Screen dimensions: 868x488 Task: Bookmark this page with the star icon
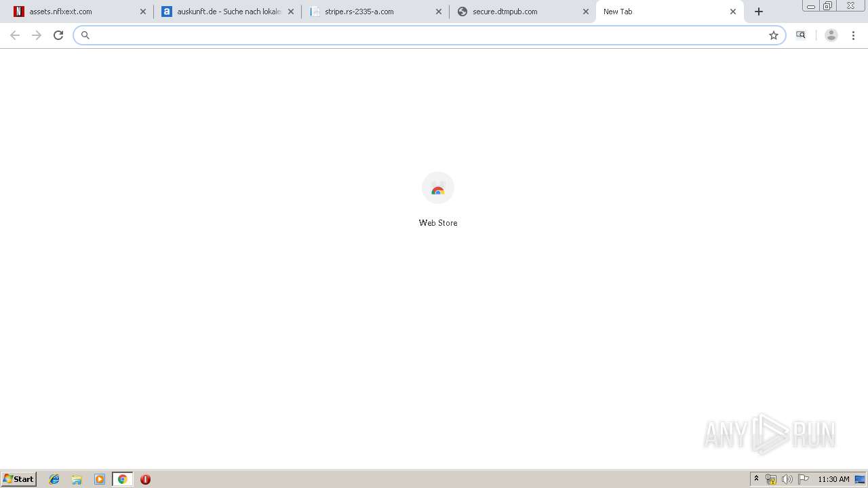tap(774, 35)
